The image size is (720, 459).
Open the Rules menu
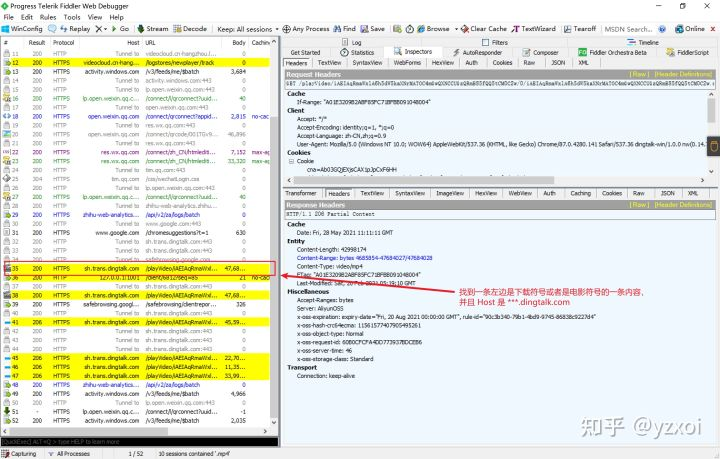(x=48, y=17)
